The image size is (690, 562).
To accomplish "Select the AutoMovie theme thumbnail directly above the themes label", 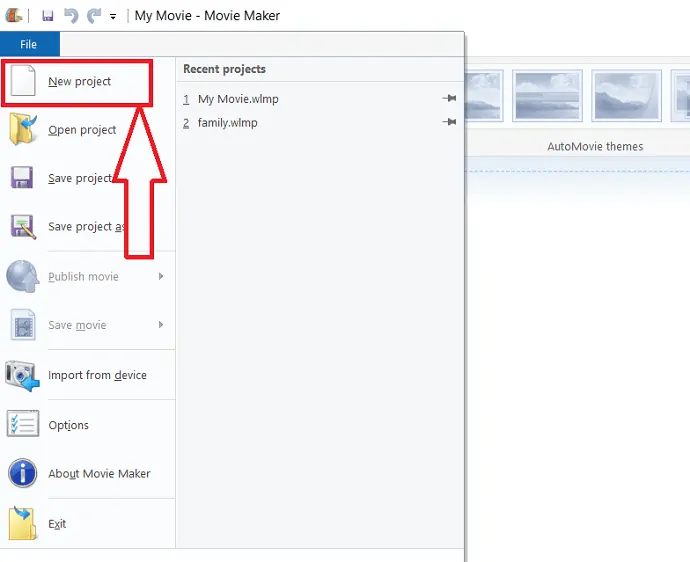I will (x=626, y=96).
